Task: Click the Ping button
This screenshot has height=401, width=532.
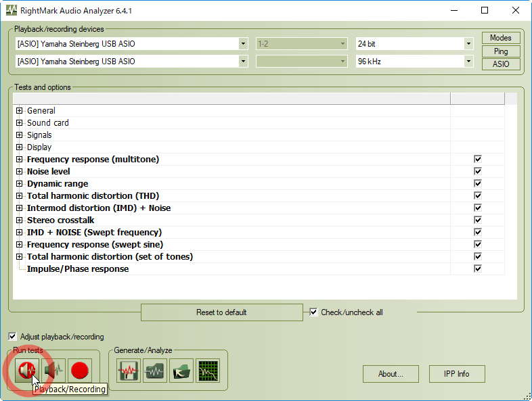Action: (x=501, y=51)
